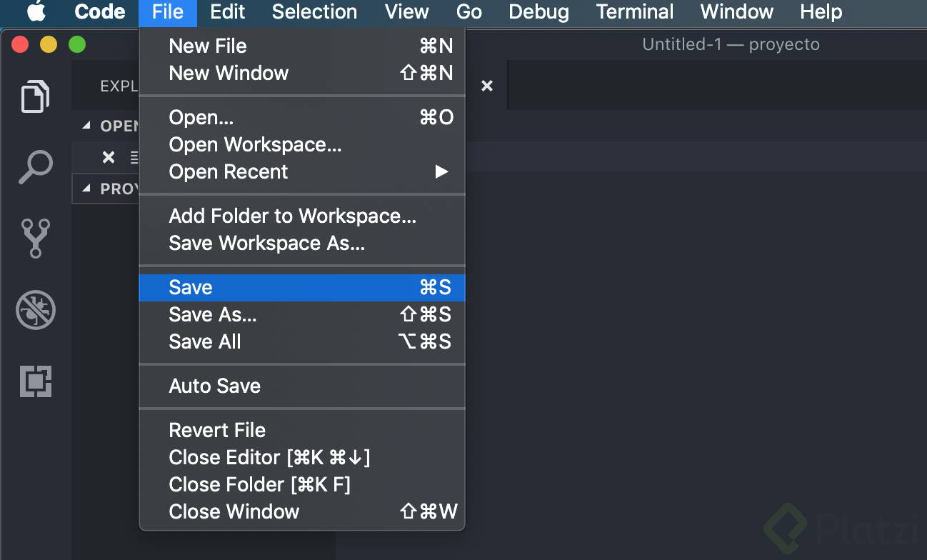Image resolution: width=927 pixels, height=560 pixels.
Task: Select Close Folder menu item
Action: pyautogui.click(x=302, y=484)
